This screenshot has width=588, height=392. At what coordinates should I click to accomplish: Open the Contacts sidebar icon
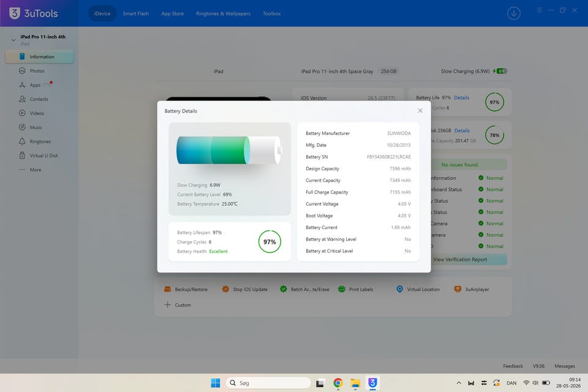point(22,99)
